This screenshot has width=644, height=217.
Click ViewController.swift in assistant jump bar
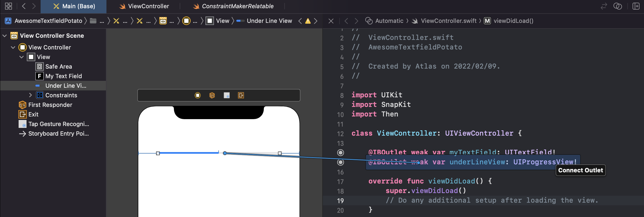(444, 21)
